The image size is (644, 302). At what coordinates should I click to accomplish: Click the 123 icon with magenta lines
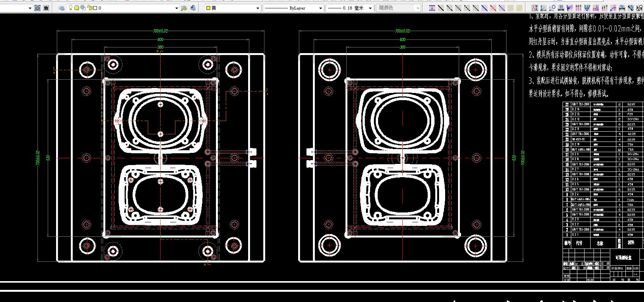pyautogui.click(x=578, y=8)
